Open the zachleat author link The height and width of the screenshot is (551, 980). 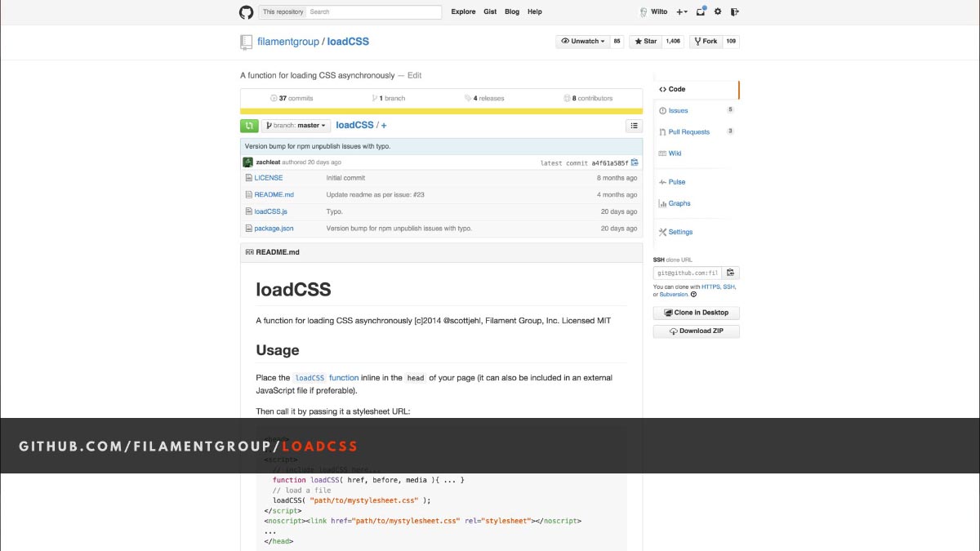pos(268,162)
